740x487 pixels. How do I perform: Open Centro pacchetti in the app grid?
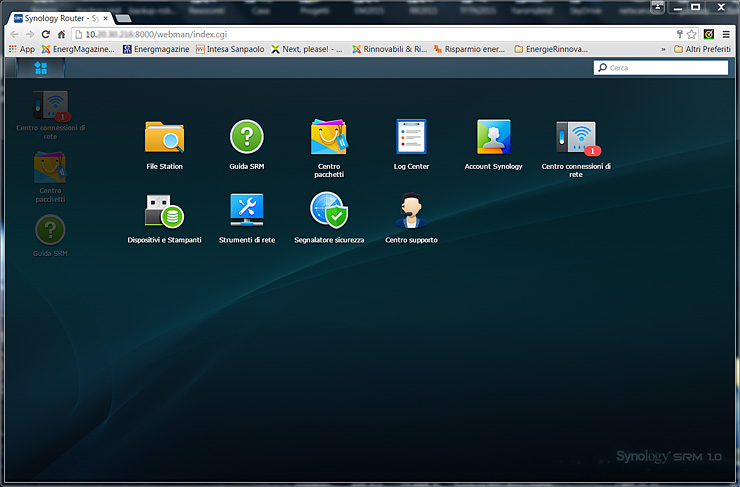point(329,138)
